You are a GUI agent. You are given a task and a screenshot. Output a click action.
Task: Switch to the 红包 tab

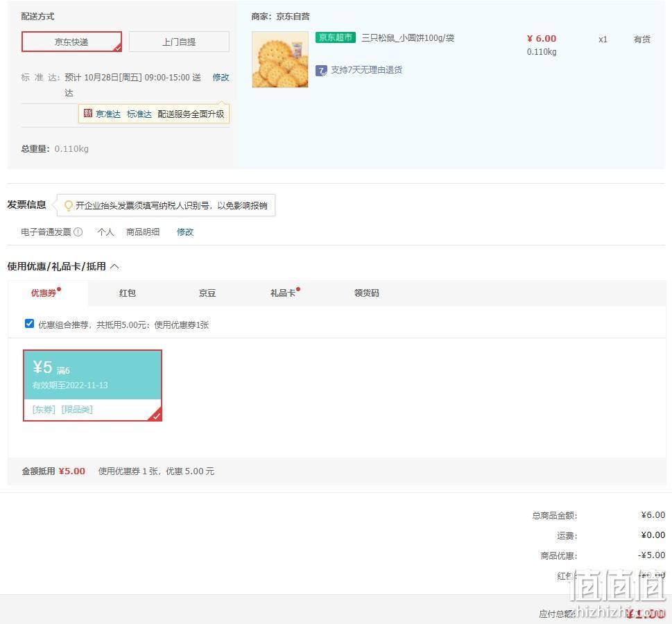coord(128,293)
